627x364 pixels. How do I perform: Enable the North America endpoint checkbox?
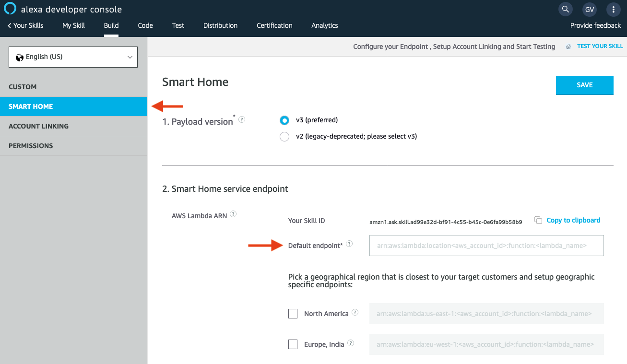(293, 314)
